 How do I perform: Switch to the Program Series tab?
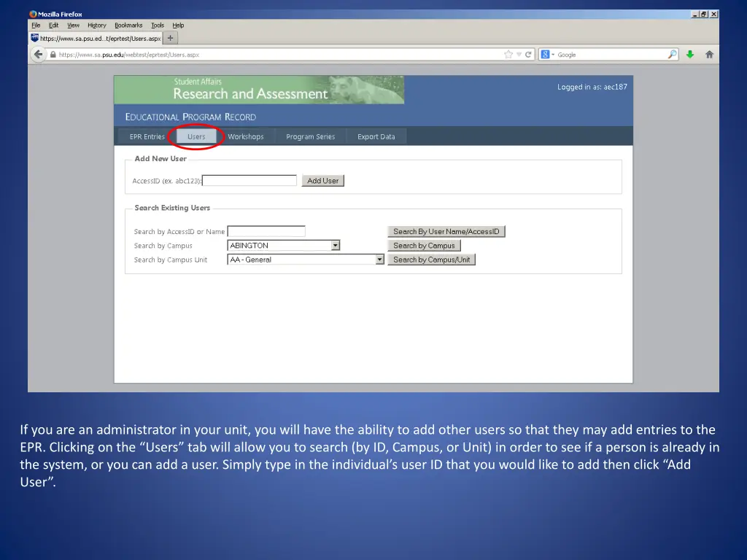point(311,136)
